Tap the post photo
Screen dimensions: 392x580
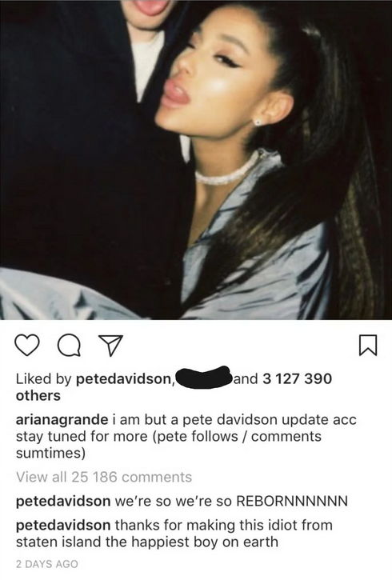196,160
